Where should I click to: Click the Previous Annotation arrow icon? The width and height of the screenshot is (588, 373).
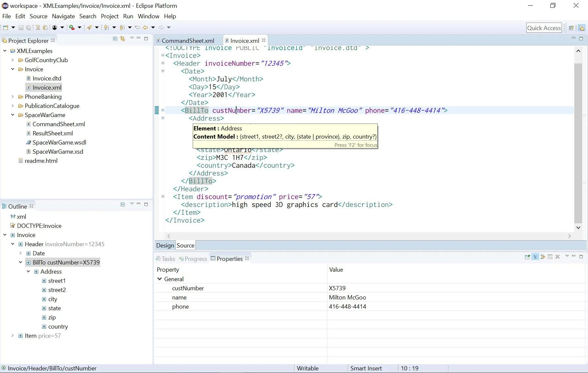tap(122, 27)
